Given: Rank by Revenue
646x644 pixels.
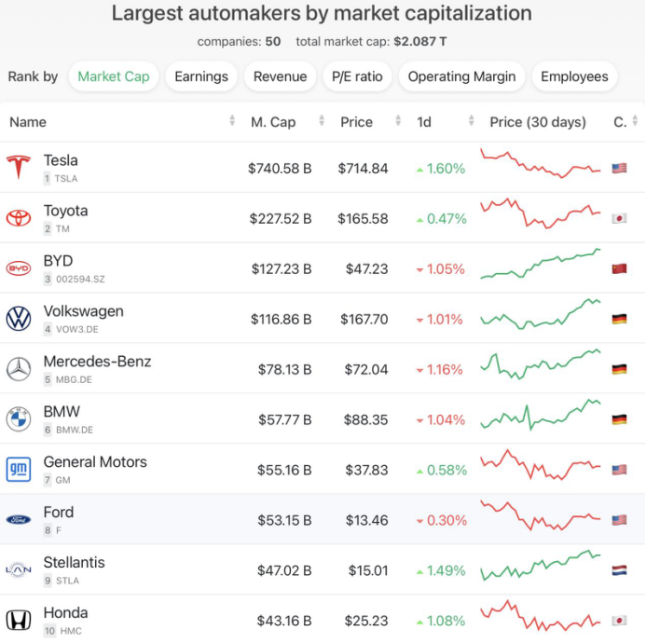Looking at the screenshot, I should (x=281, y=76).
